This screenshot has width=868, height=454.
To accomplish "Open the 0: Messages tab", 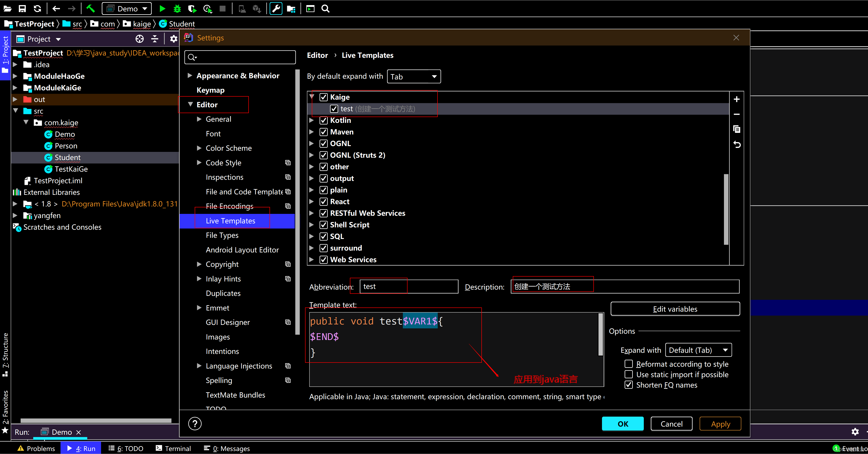I will [227, 449].
